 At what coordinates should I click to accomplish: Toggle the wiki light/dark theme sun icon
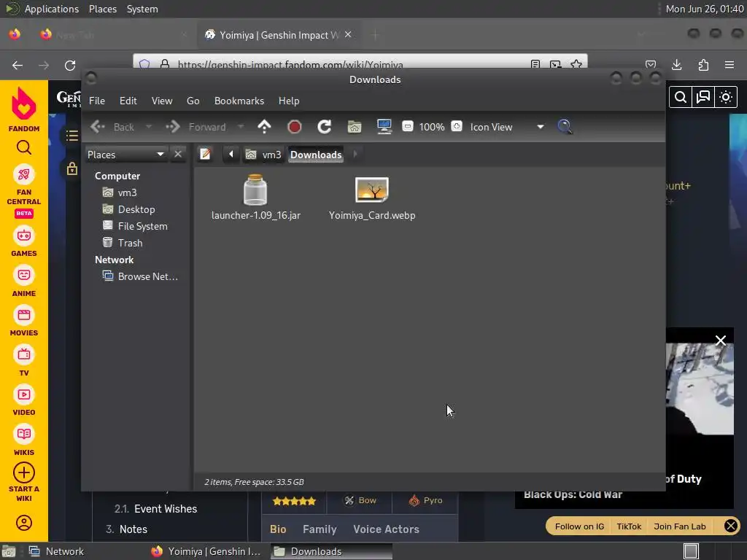point(726,97)
